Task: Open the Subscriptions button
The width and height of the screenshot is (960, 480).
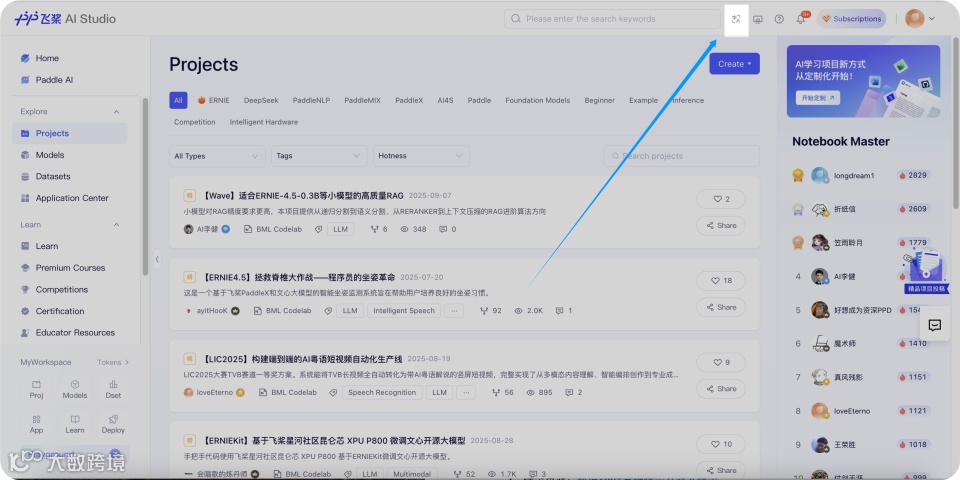Action: (851, 19)
